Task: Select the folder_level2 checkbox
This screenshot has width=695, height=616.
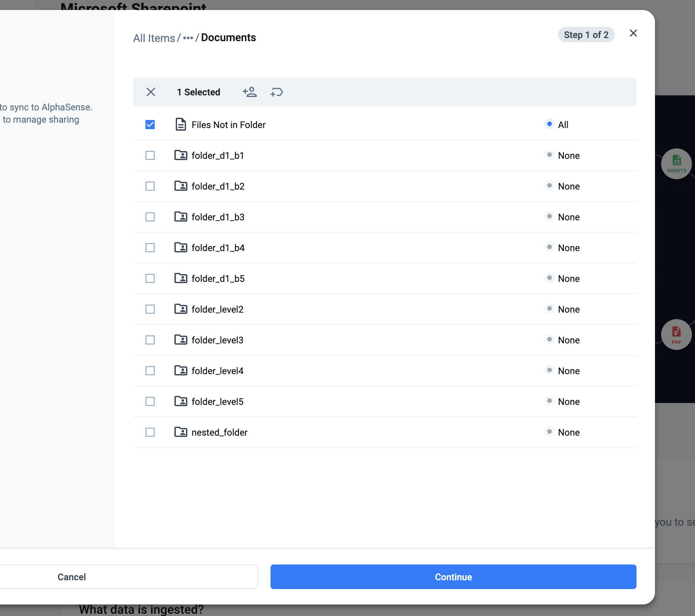Action: [150, 309]
